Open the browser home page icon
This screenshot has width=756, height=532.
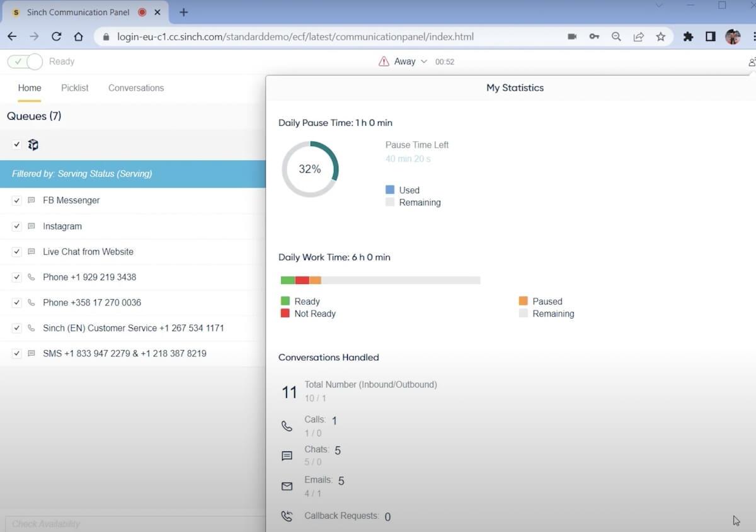(x=78, y=37)
